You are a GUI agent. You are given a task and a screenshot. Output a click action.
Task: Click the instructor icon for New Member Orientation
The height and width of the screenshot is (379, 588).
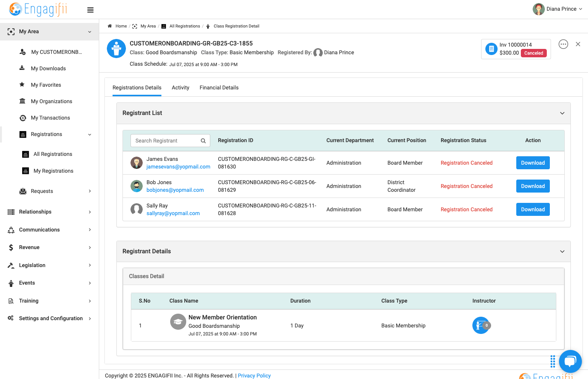click(481, 326)
